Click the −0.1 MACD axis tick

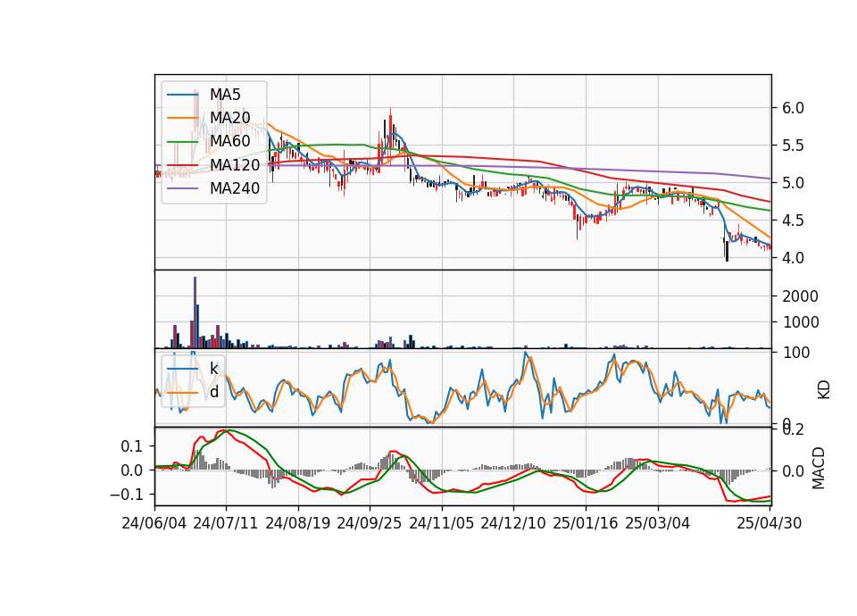pyautogui.click(x=126, y=495)
